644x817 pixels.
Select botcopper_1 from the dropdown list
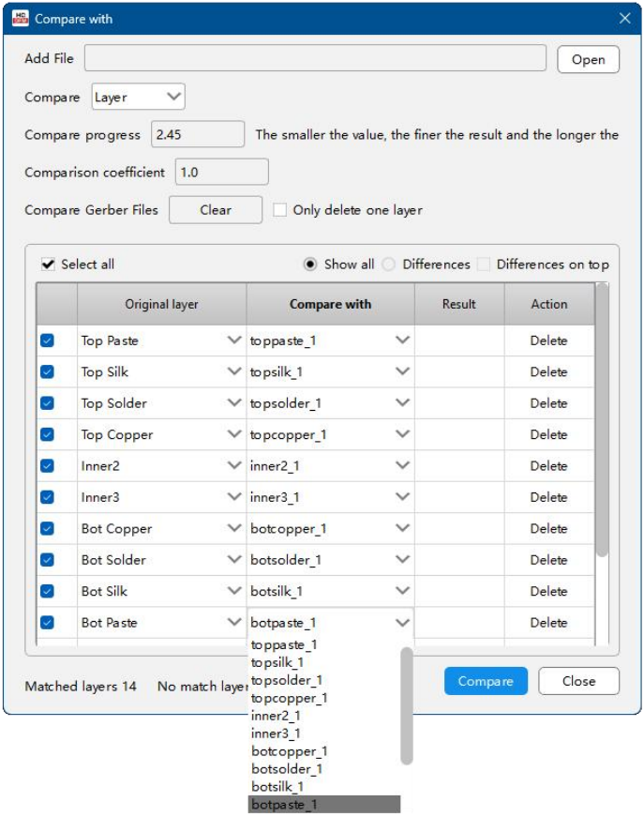coord(289,751)
